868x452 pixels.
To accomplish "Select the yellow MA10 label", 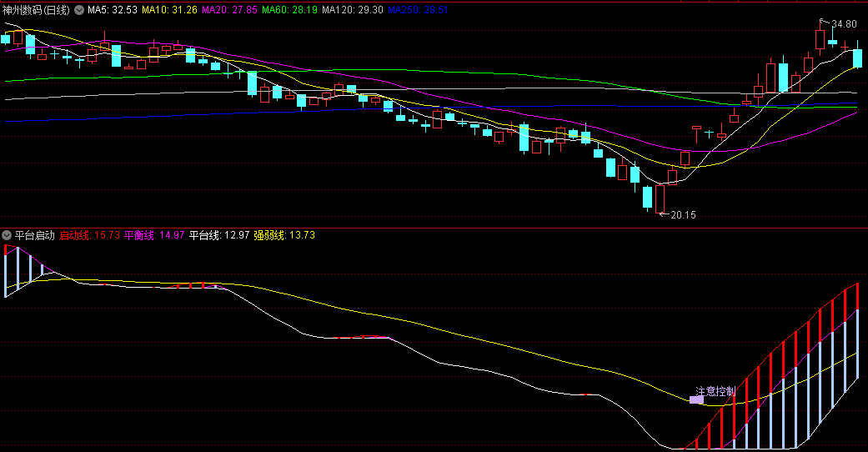I will 170,10.
